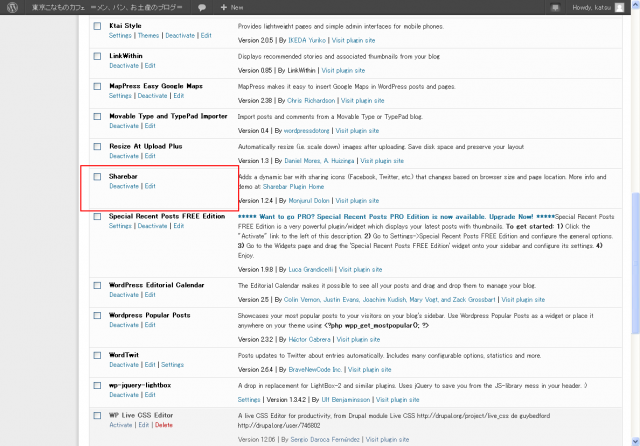Activate the WP Live CSS Editor plugin

[121, 425]
